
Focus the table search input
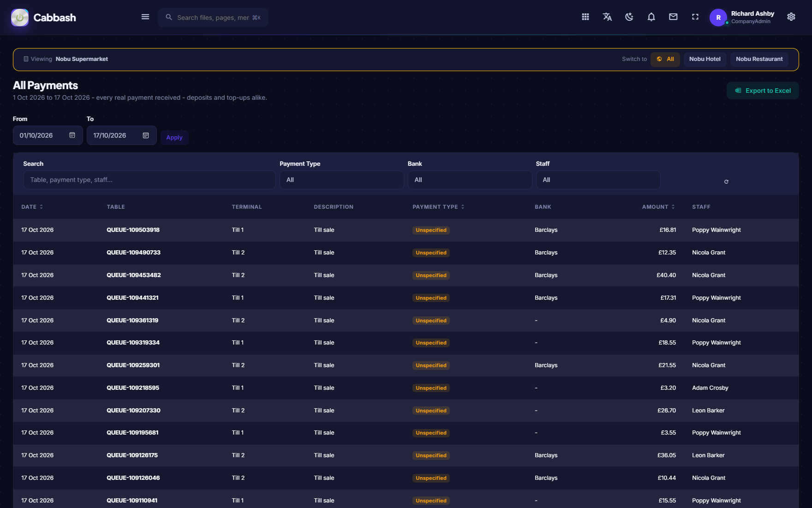click(x=149, y=180)
